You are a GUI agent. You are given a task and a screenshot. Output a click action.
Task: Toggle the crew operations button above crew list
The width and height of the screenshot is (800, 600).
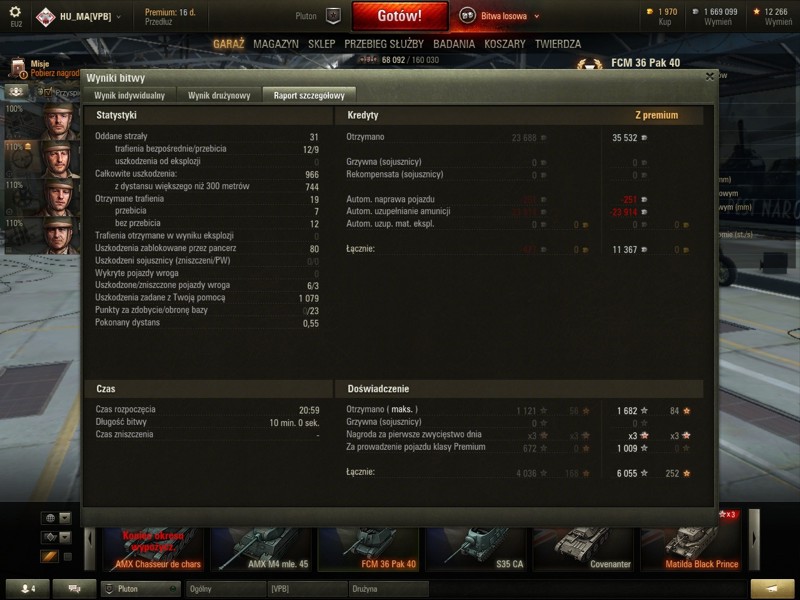(x=16, y=92)
